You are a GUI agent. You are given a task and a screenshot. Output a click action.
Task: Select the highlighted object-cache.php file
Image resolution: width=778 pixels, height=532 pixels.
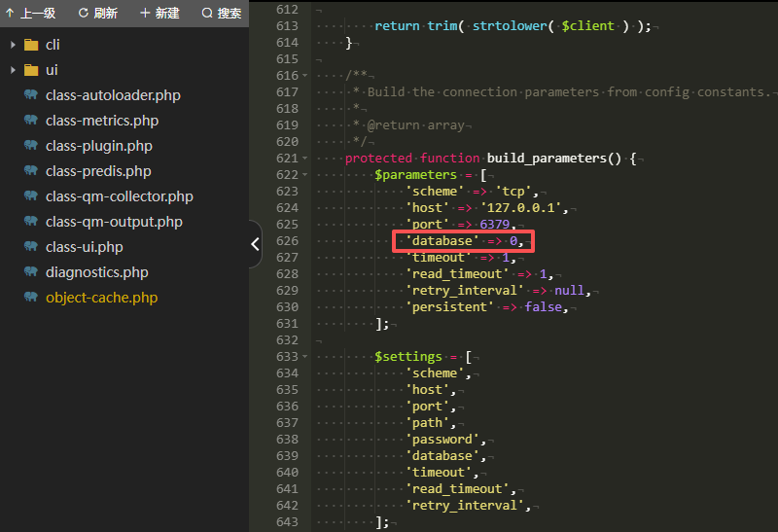(x=101, y=298)
